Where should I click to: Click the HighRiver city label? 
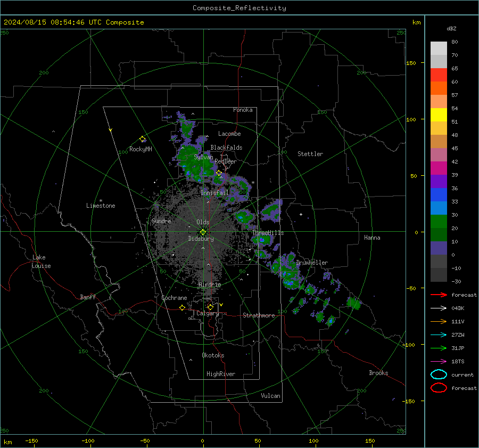click(221, 374)
